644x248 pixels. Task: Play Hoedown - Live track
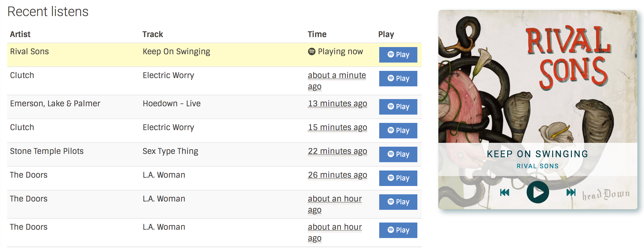pos(398,107)
